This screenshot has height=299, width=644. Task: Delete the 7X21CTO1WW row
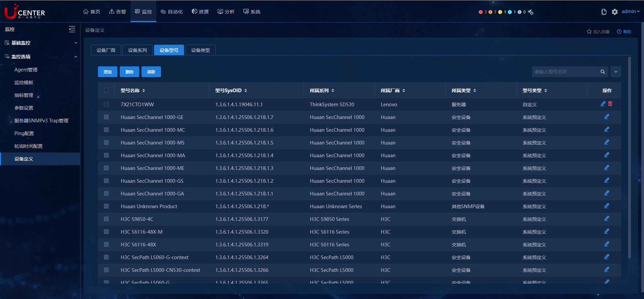(x=610, y=104)
